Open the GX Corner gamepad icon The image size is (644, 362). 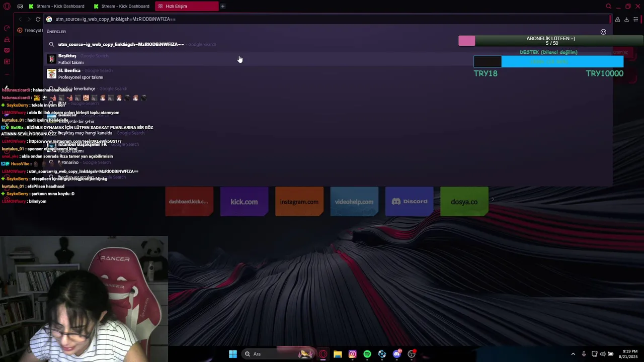20,6
